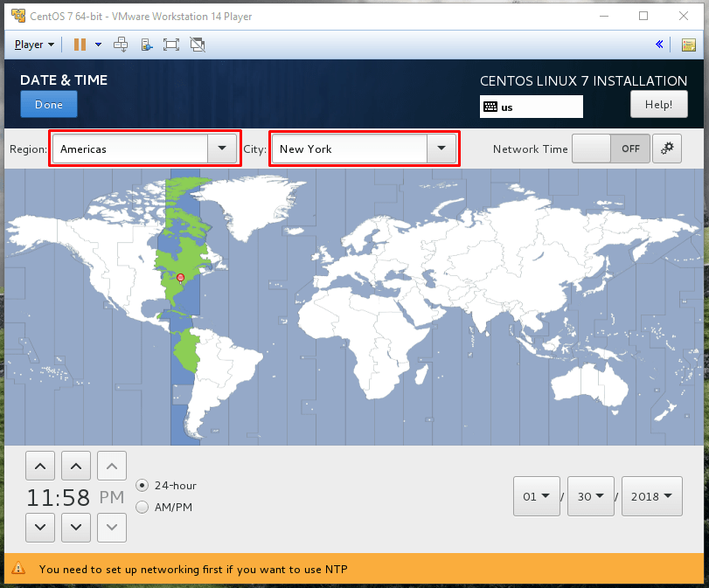The width and height of the screenshot is (709, 588).
Task: Select the us keyboard layout indicator
Action: tap(532, 107)
